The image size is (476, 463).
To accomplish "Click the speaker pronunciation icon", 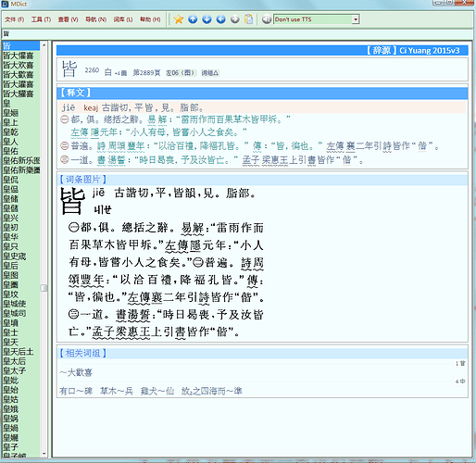I will point(266,19).
